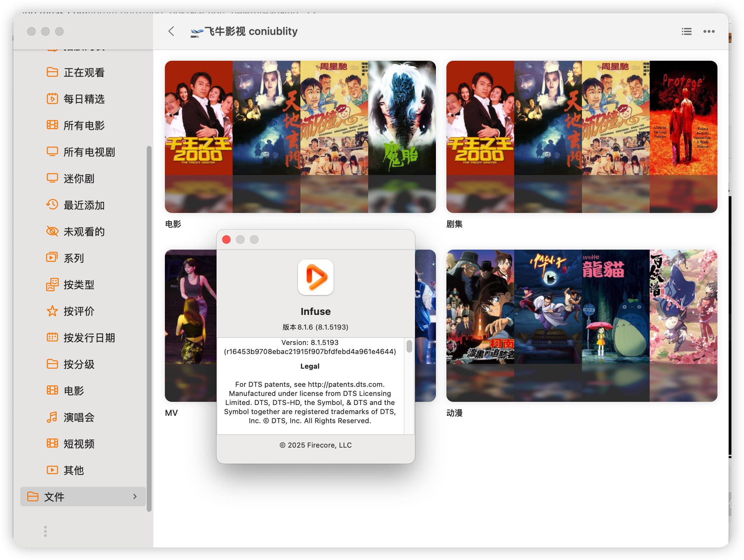Click the patents.dts.com URL text

(x=345, y=384)
